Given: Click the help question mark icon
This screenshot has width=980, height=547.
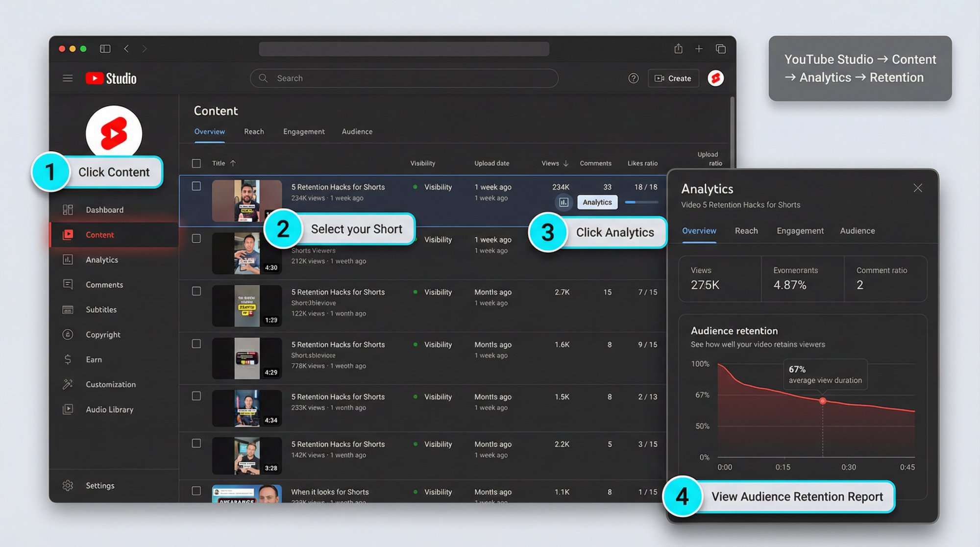Looking at the screenshot, I should tap(633, 78).
